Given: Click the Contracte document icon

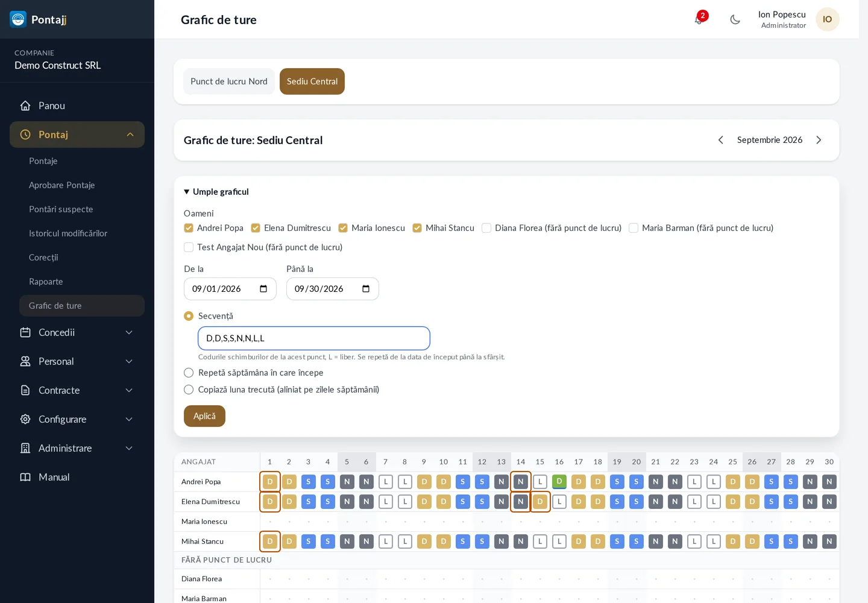Looking at the screenshot, I should (x=25, y=390).
